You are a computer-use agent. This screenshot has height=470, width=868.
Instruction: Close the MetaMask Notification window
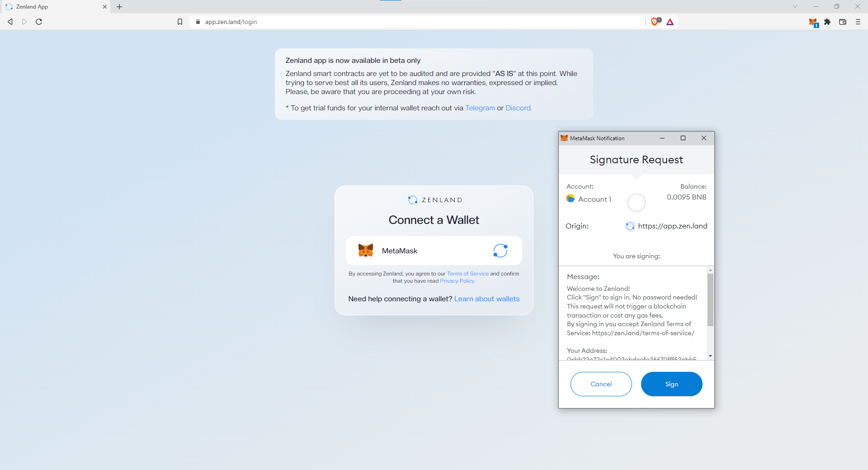tap(704, 138)
